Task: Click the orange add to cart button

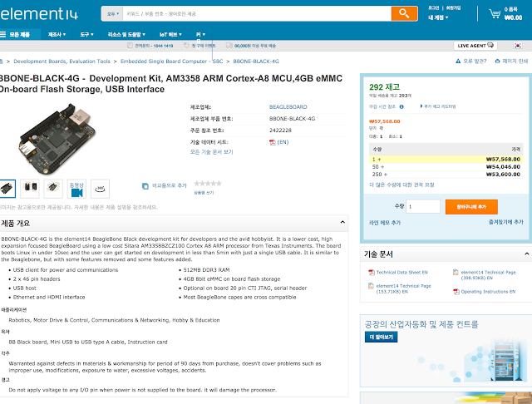Action: [471, 207]
